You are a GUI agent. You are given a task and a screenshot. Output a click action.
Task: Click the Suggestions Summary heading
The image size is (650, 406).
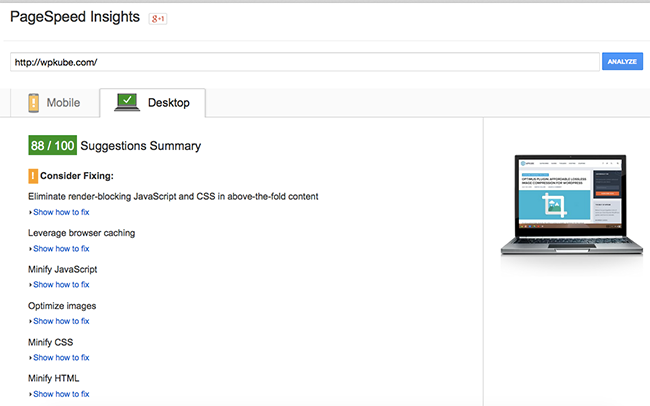141,146
